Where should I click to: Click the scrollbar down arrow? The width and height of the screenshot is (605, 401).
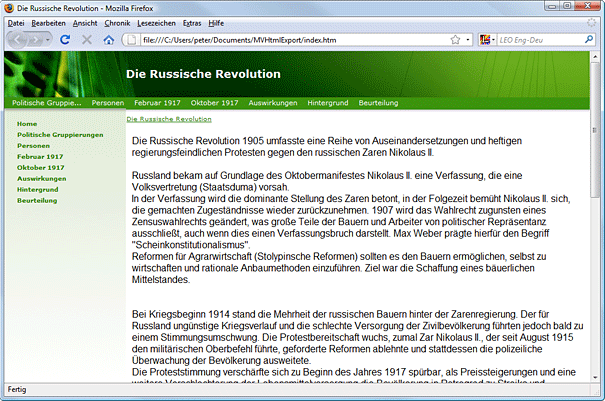tap(595, 377)
